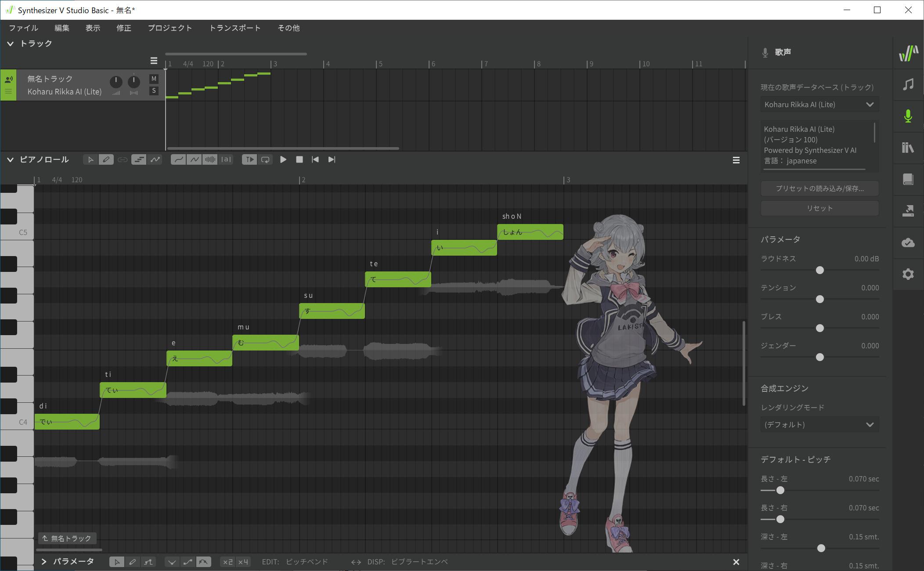
Task: Toggle auto-scroll playhead follow button
Action: [249, 159]
